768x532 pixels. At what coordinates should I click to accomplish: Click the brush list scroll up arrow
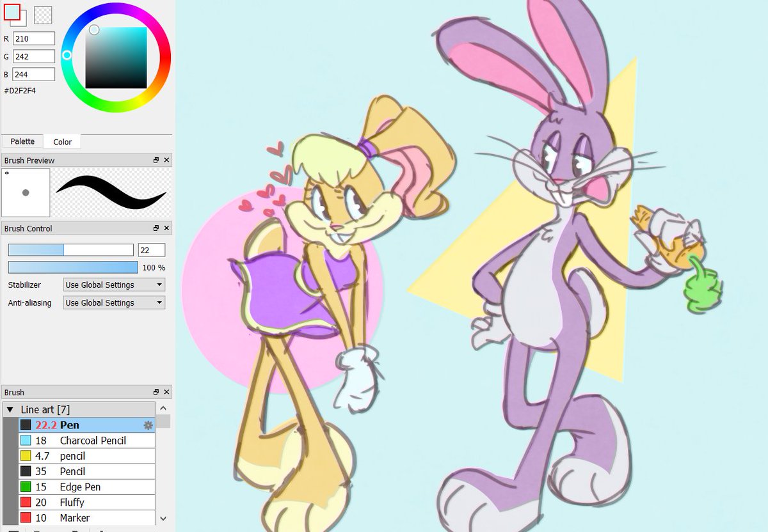coord(163,408)
